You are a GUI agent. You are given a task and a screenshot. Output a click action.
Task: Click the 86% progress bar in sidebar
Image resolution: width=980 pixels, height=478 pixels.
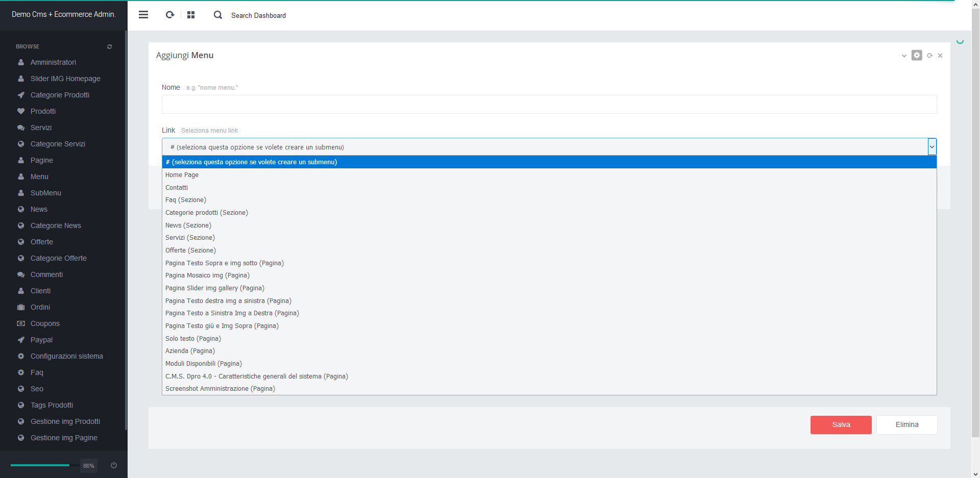[x=41, y=465]
